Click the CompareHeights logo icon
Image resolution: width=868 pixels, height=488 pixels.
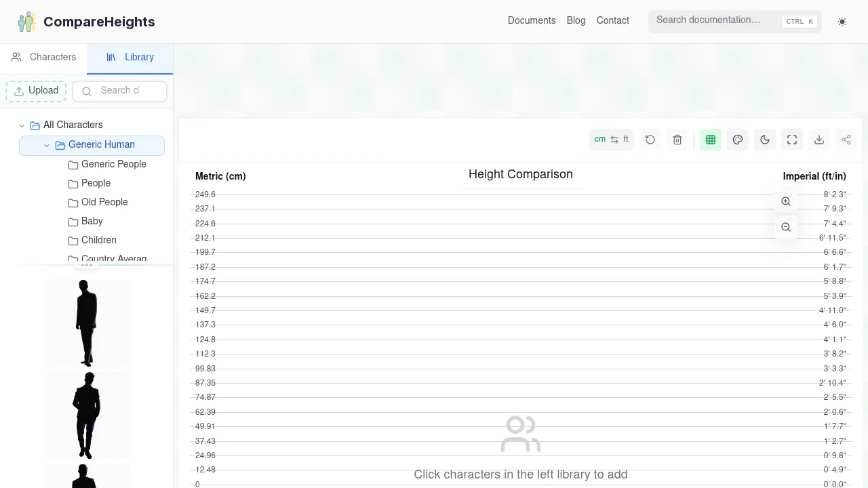(27, 22)
